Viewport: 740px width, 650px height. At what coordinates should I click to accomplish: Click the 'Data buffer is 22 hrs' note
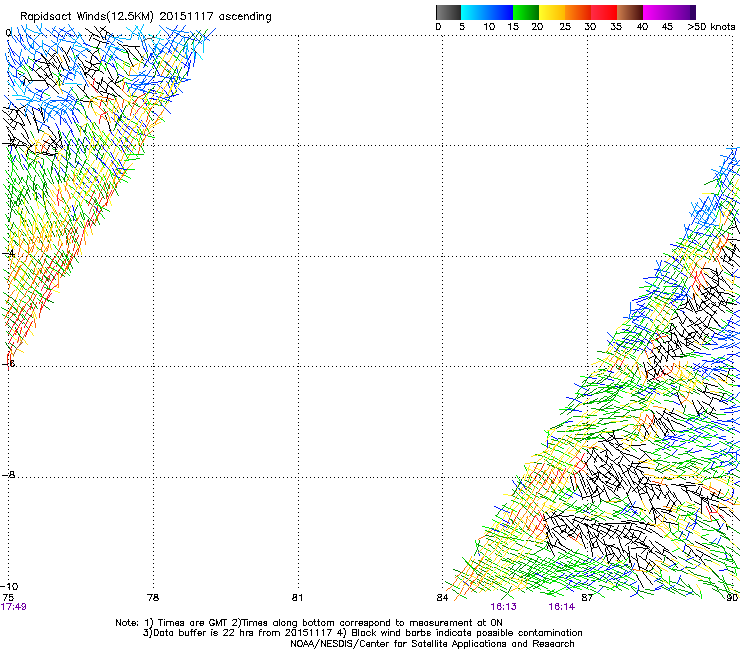click(x=362, y=633)
